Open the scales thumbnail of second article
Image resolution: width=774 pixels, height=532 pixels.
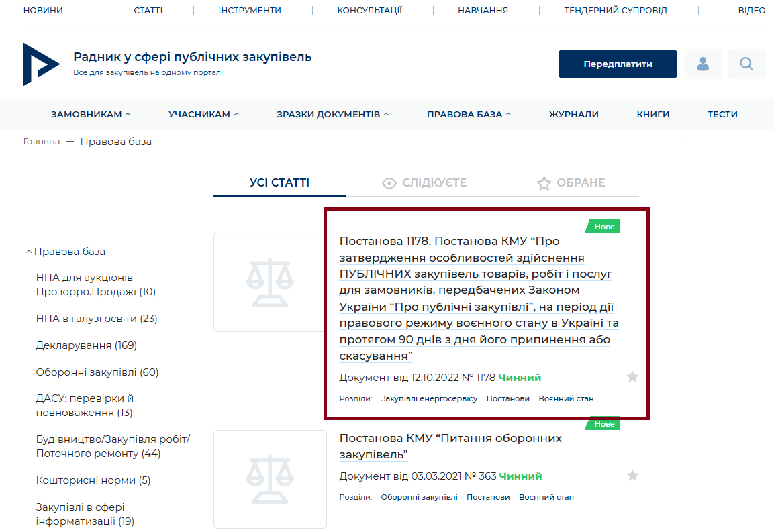[269, 479]
